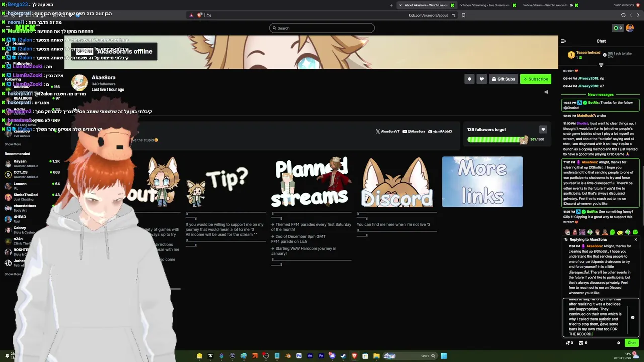Viewport: 644px width, 362px height.
Task: Expand Show More under Recommended
Action: [x=13, y=274]
